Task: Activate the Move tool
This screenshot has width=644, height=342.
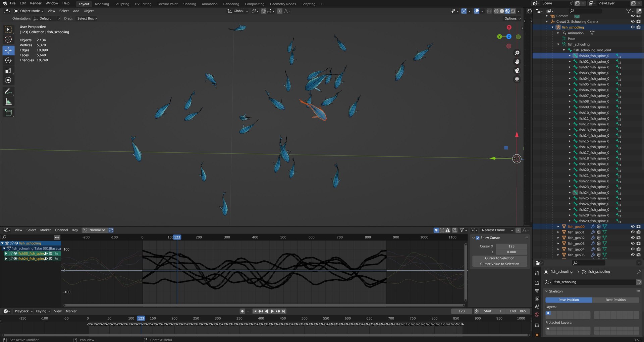Action: point(8,50)
